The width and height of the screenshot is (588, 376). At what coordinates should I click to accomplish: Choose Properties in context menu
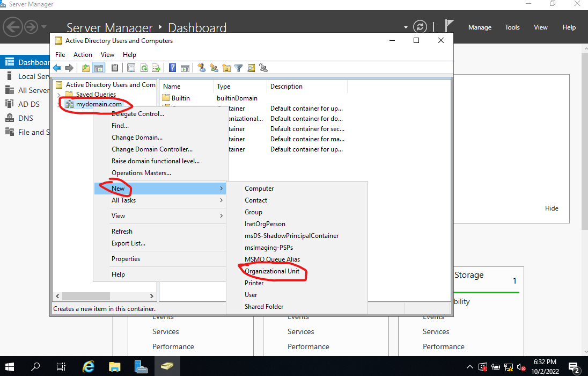coord(160,259)
